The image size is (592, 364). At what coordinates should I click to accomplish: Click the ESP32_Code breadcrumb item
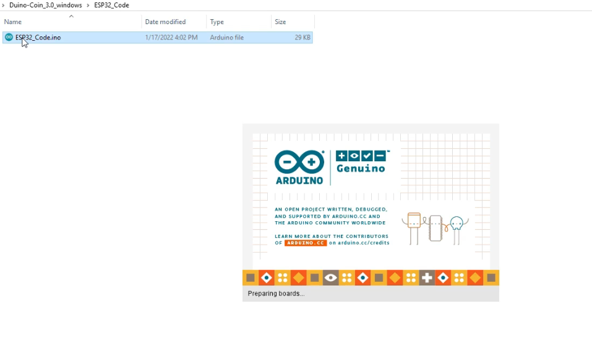(111, 5)
